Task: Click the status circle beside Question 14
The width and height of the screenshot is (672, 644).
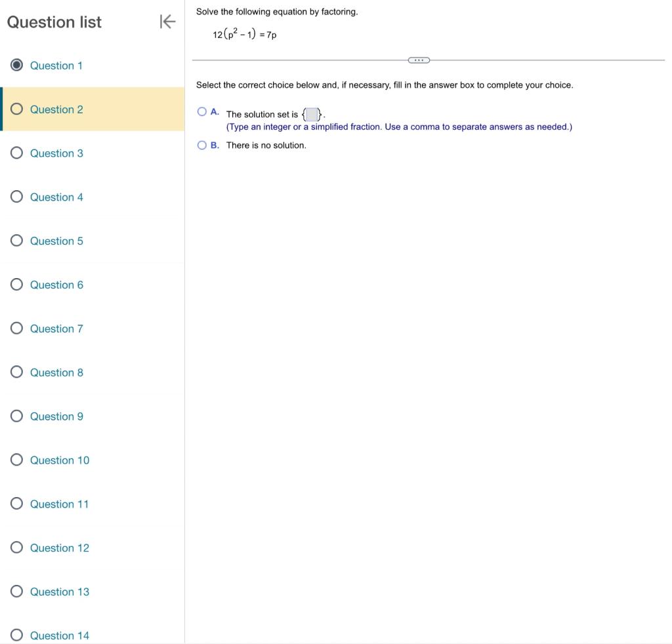Action: [x=15, y=634]
